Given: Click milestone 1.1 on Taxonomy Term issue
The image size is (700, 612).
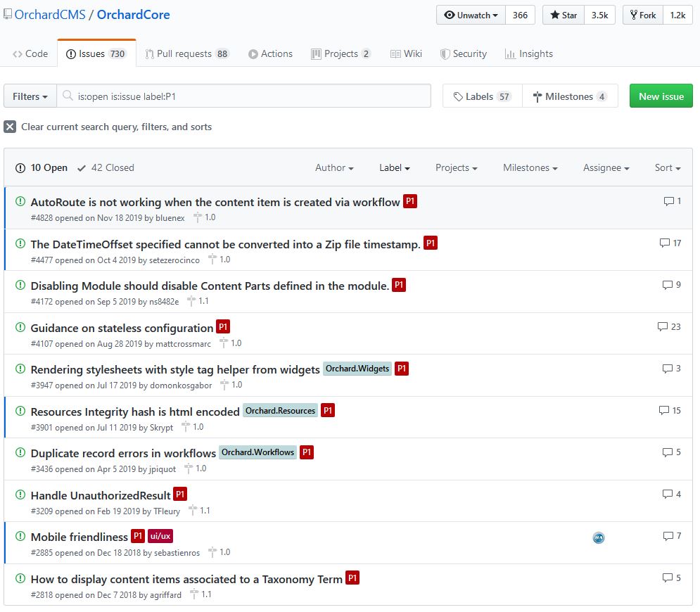Looking at the screenshot, I should coord(201,594).
